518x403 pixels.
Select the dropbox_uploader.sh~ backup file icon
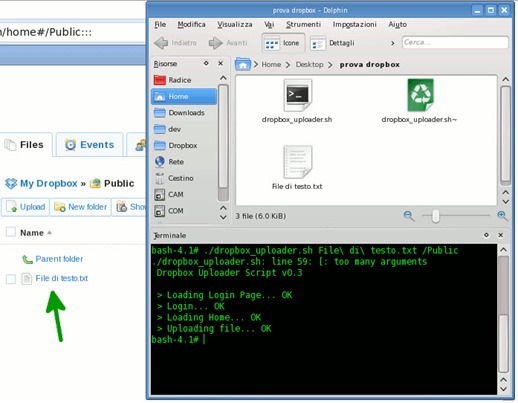click(x=420, y=95)
